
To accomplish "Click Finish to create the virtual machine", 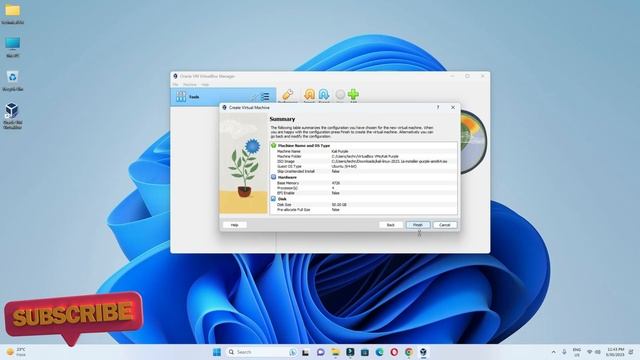I will 418,225.
